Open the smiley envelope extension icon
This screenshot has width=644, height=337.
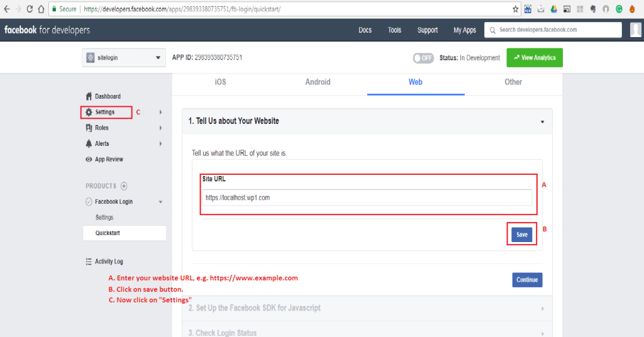tap(541, 9)
